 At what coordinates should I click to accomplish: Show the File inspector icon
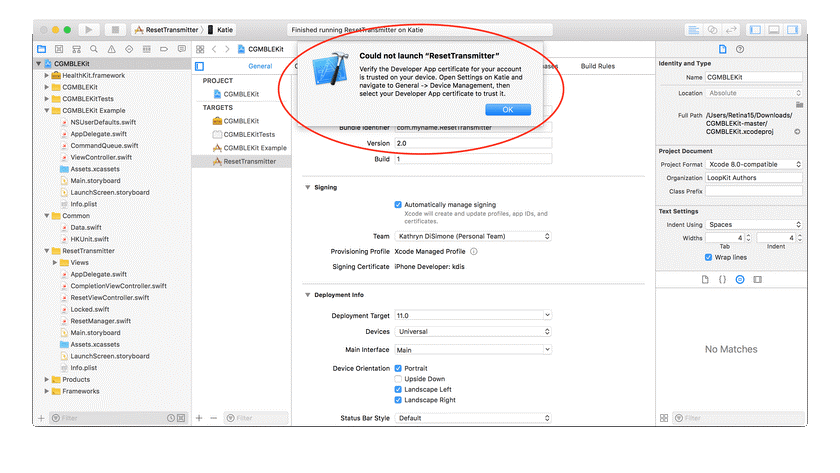tap(723, 49)
